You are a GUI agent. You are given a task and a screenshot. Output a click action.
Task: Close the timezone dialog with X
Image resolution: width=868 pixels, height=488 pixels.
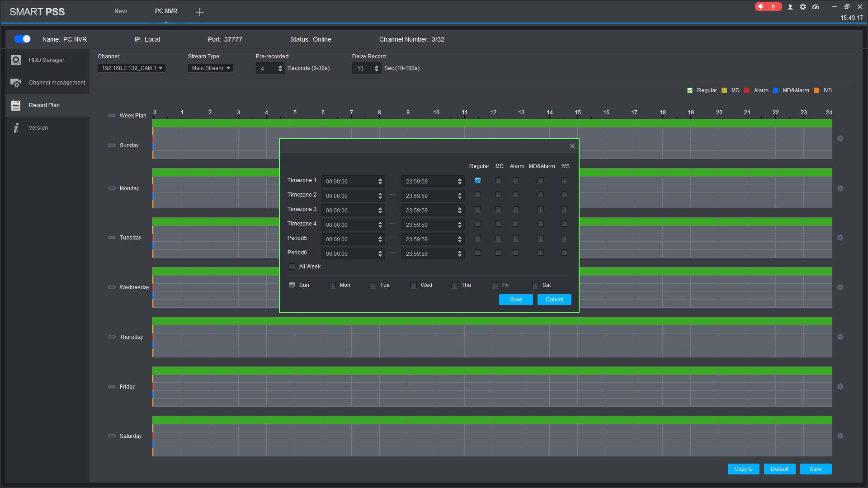tap(572, 146)
